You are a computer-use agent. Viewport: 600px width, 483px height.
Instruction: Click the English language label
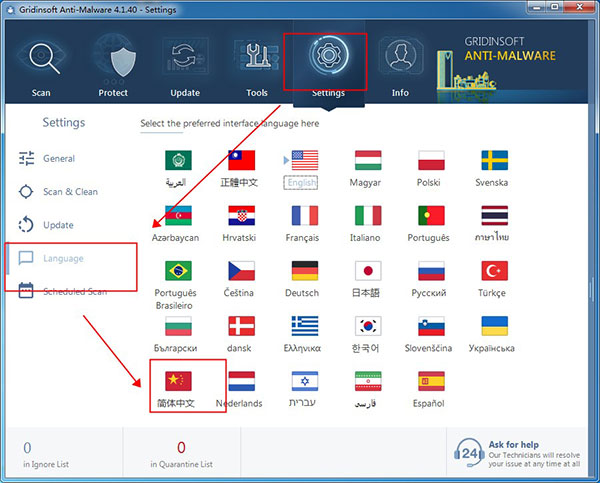(302, 183)
